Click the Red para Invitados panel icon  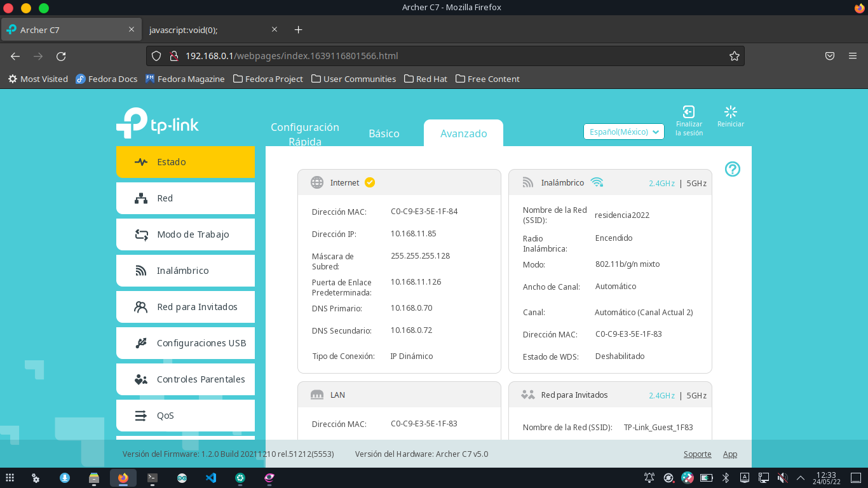(528, 395)
